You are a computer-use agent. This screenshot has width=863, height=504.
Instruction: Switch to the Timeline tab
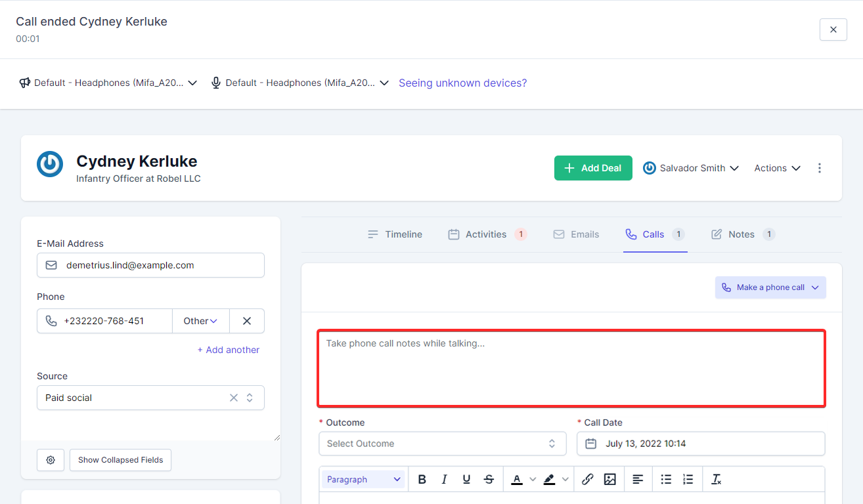coord(395,234)
